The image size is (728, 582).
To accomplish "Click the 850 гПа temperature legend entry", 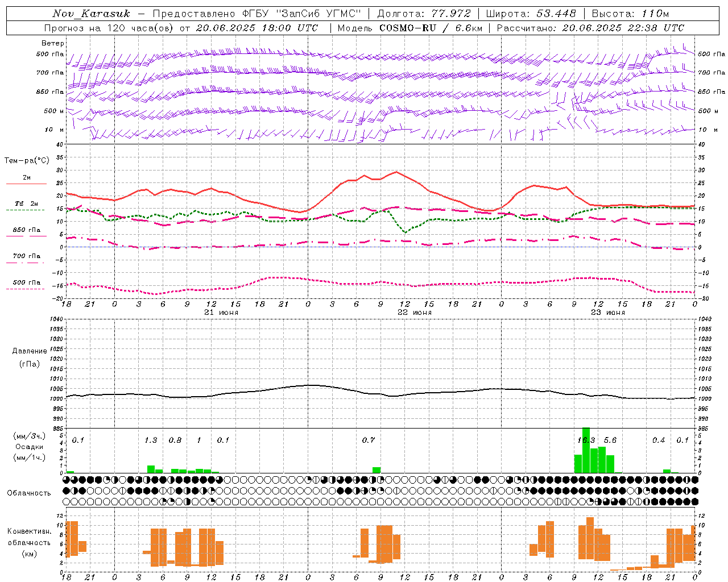I will pos(27,230).
